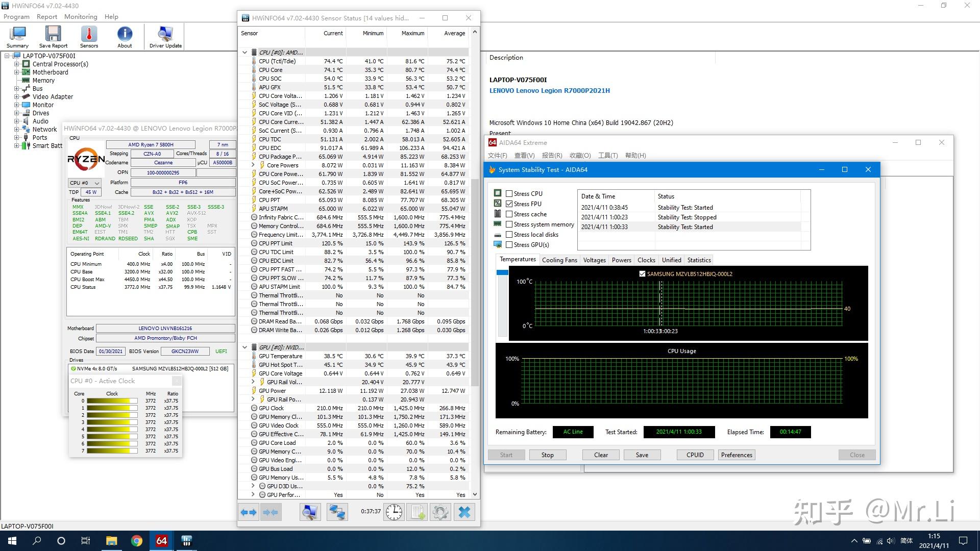Switch to AIDA64 taskbar icon
The width and height of the screenshot is (980, 551).
[161, 541]
